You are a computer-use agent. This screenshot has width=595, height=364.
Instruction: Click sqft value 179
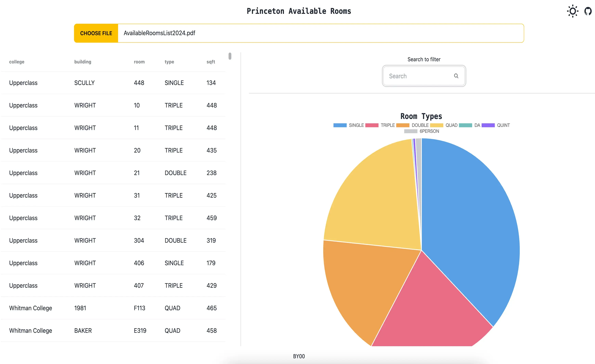pyautogui.click(x=211, y=263)
